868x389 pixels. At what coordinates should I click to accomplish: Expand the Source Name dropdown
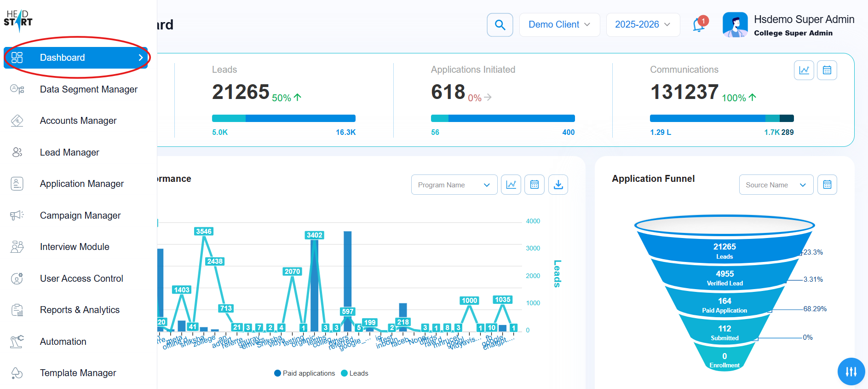coord(776,185)
